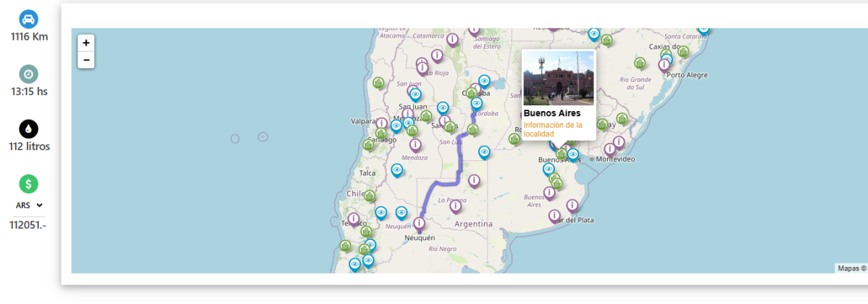
Task: Click the green marker near Porto Alegre
Action: pyautogui.click(x=683, y=51)
